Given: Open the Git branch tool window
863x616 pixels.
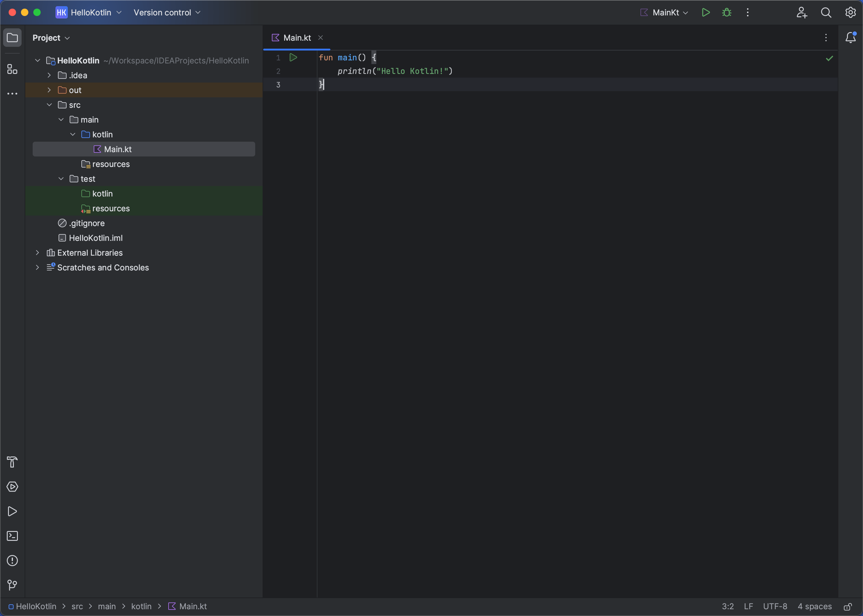Looking at the screenshot, I should pos(12,585).
